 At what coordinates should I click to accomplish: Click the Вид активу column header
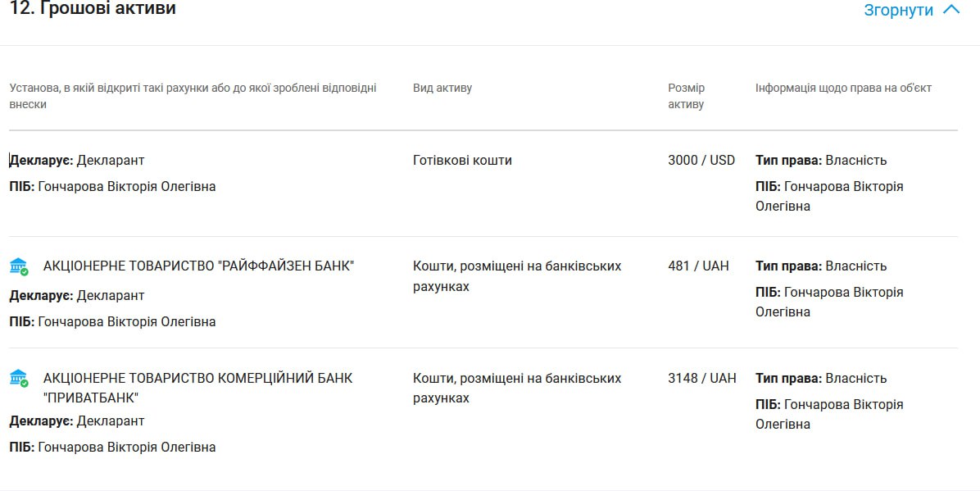(442, 88)
